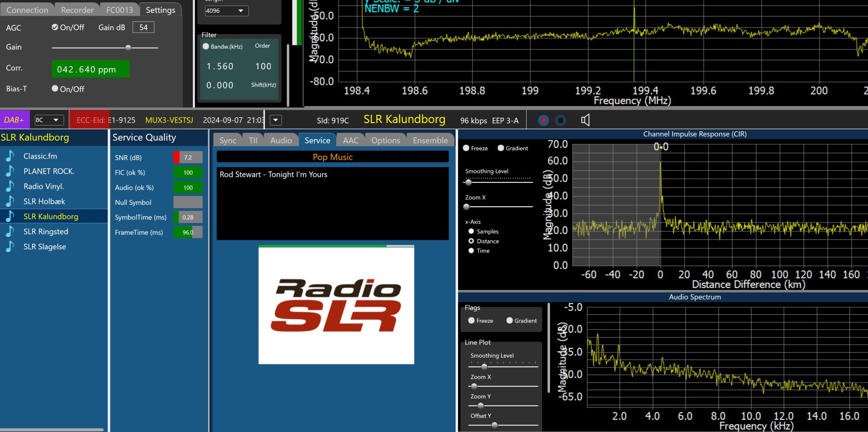Click the DAB+ mode button
The height and width of the screenshot is (432, 868).
tap(15, 120)
